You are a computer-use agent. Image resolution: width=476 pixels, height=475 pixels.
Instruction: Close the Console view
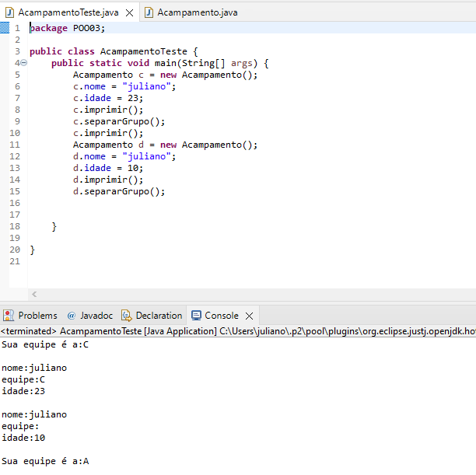click(249, 316)
